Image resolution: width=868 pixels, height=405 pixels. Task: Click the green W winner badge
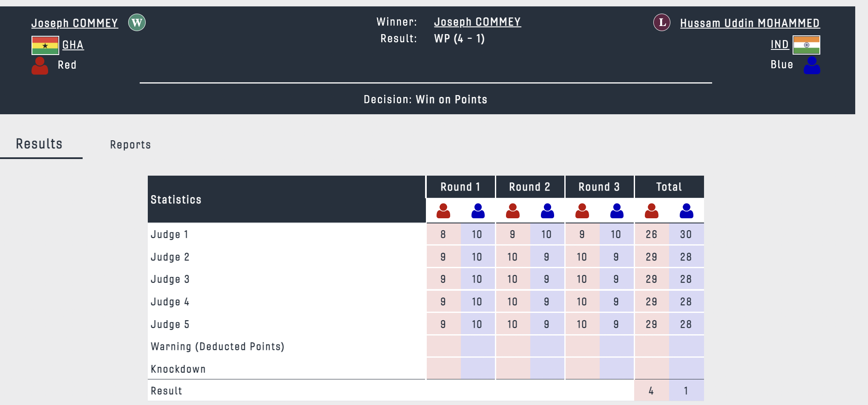(x=137, y=23)
